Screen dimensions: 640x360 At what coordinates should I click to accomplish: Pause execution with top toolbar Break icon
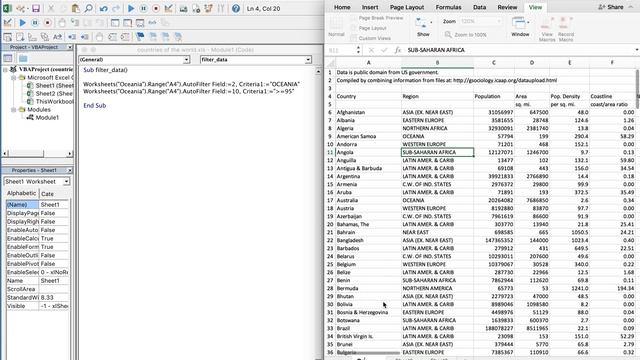[x=143, y=8]
